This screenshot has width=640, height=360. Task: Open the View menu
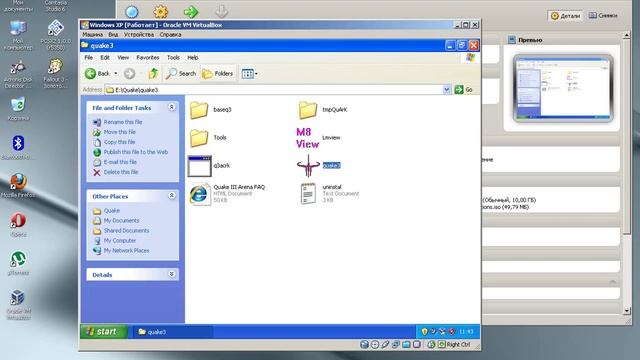tap(123, 58)
